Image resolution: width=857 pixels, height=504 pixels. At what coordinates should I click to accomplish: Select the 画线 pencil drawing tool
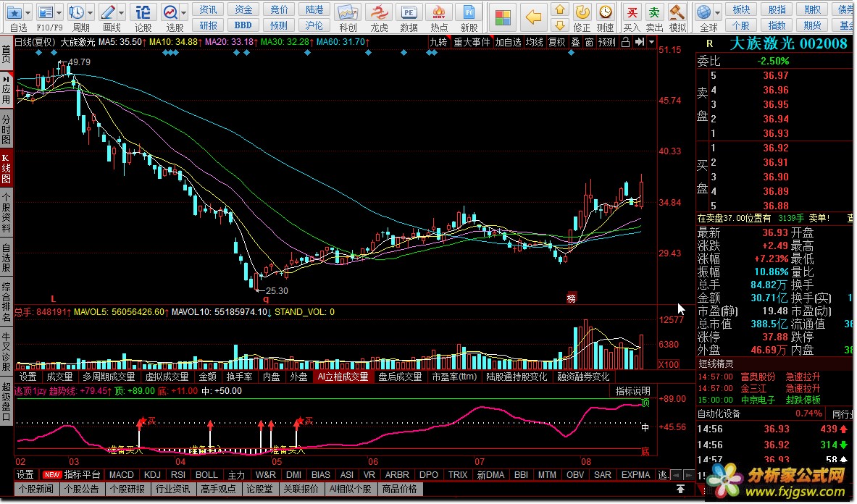[108, 12]
